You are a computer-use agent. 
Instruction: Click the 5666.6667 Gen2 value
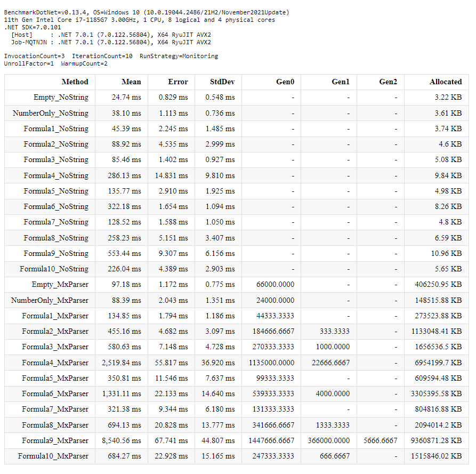381,440
